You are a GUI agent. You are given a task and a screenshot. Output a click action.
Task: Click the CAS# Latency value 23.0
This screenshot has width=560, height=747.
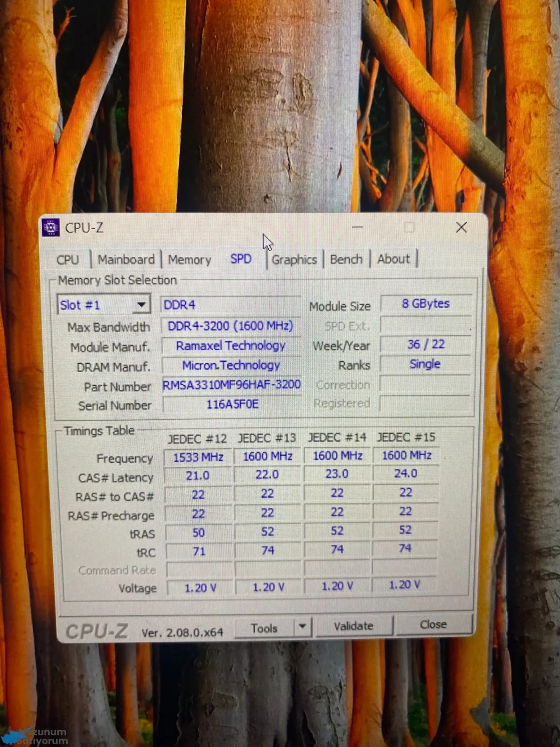[x=337, y=474]
